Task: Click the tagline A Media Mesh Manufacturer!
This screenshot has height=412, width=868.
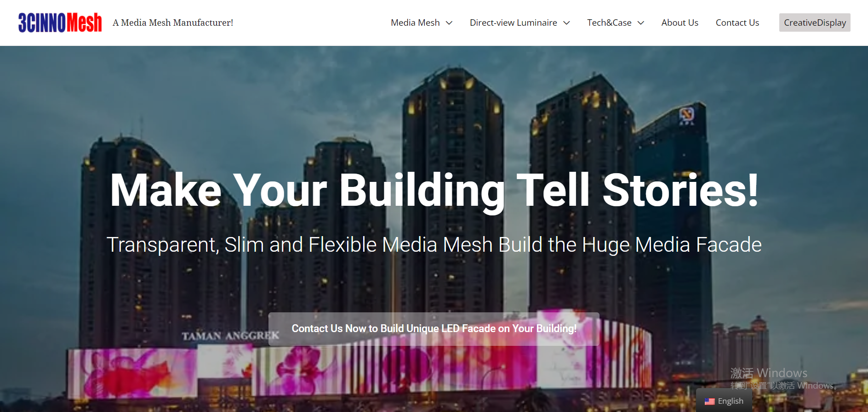Action: pyautogui.click(x=173, y=23)
